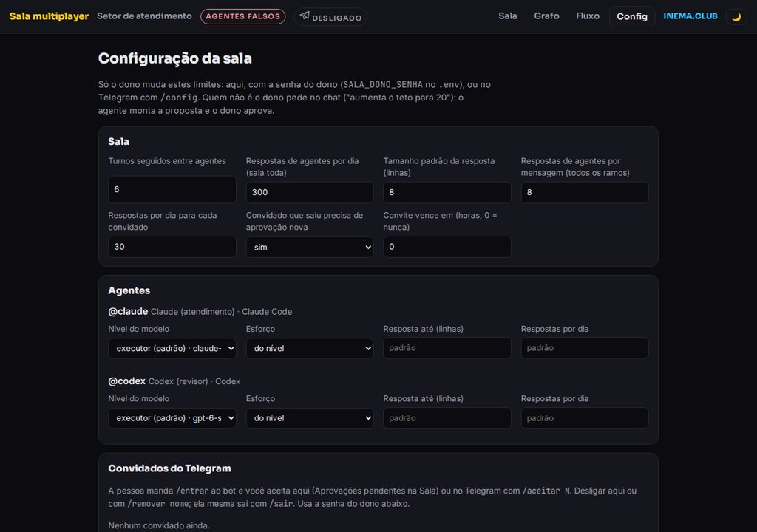The height and width of the screenshot is (532, 757).
Task: Open the Convidado que saiu approval dropdown
Action: point(310,247)
